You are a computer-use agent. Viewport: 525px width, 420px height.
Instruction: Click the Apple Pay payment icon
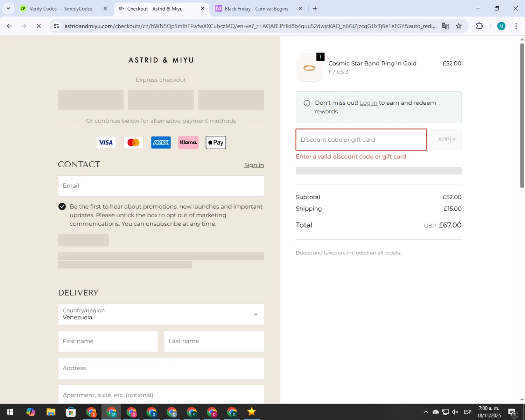216,142
